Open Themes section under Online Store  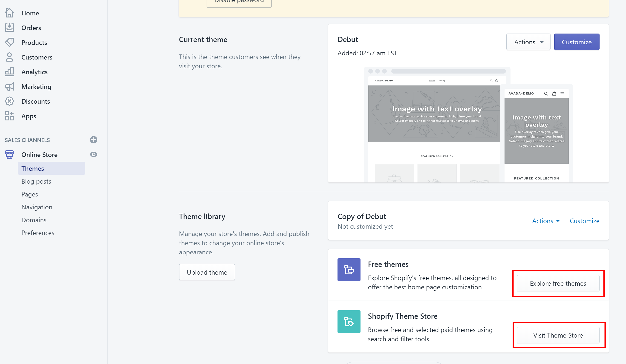[x=32, y=168]
